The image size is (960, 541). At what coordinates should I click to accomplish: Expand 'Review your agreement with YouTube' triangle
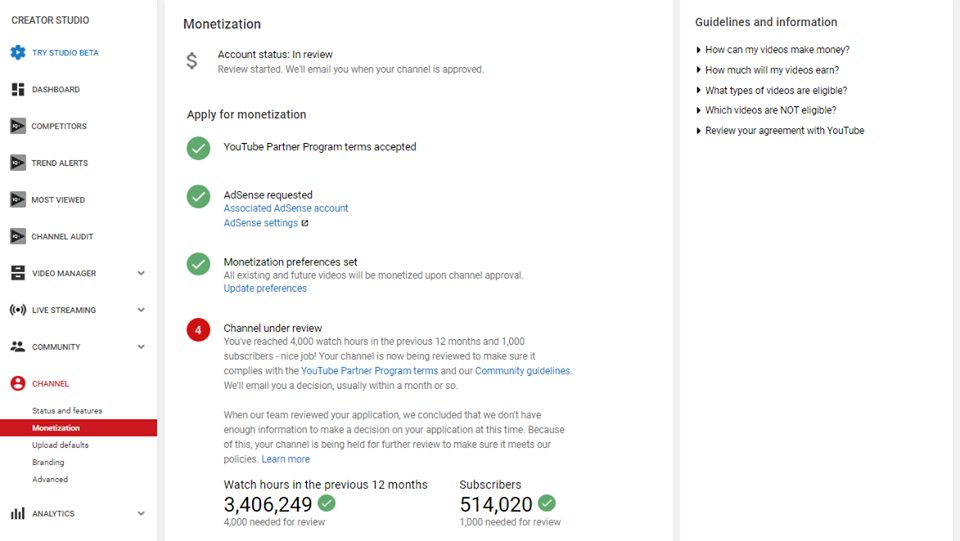click(x=699, y=130)
